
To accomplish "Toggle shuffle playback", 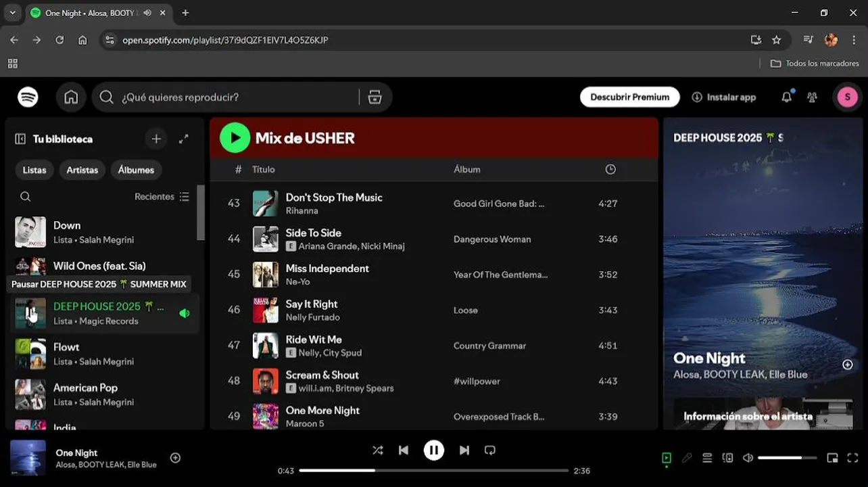I will 377,450.
